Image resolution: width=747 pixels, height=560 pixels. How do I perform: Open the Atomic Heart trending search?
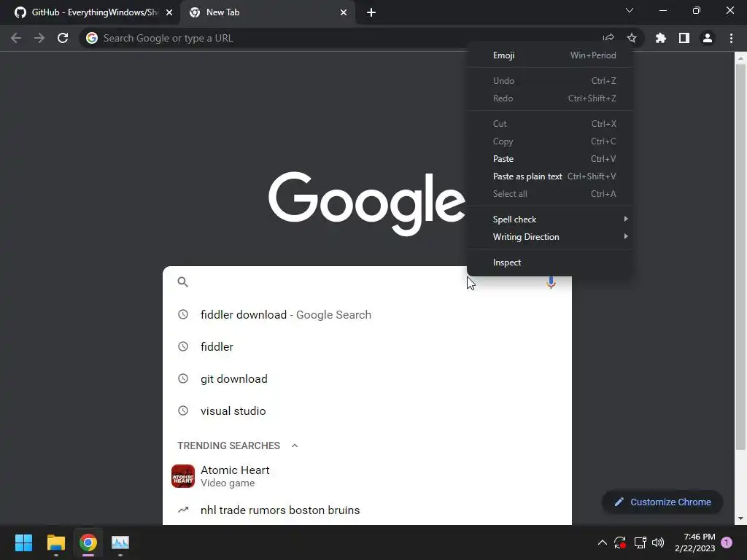click(x=367, y=476)
